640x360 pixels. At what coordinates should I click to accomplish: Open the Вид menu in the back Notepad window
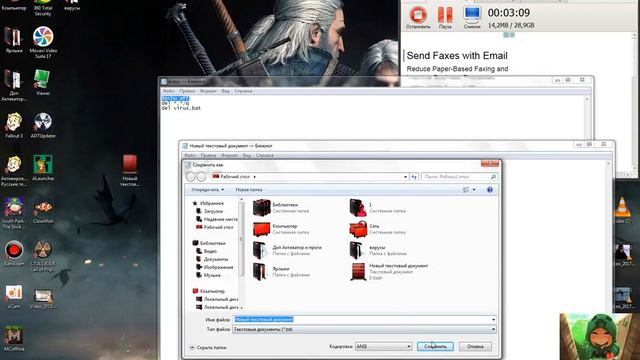click(x=225, y=91)
